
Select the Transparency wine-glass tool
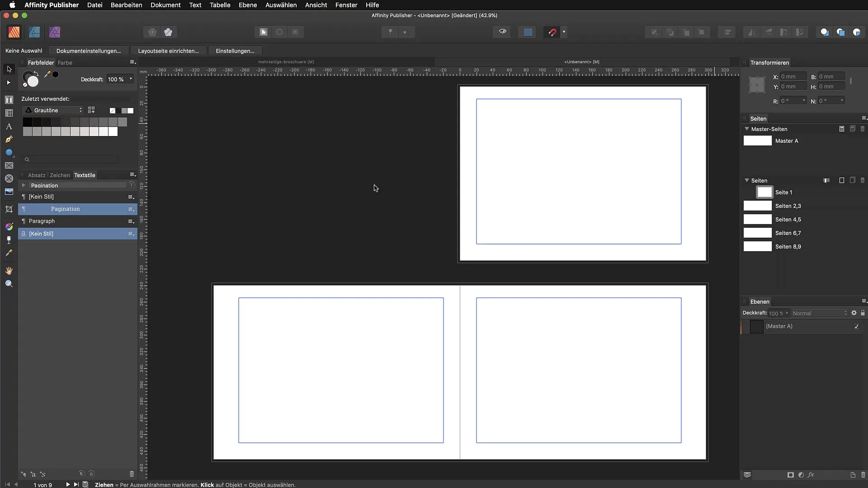(9, 239)
